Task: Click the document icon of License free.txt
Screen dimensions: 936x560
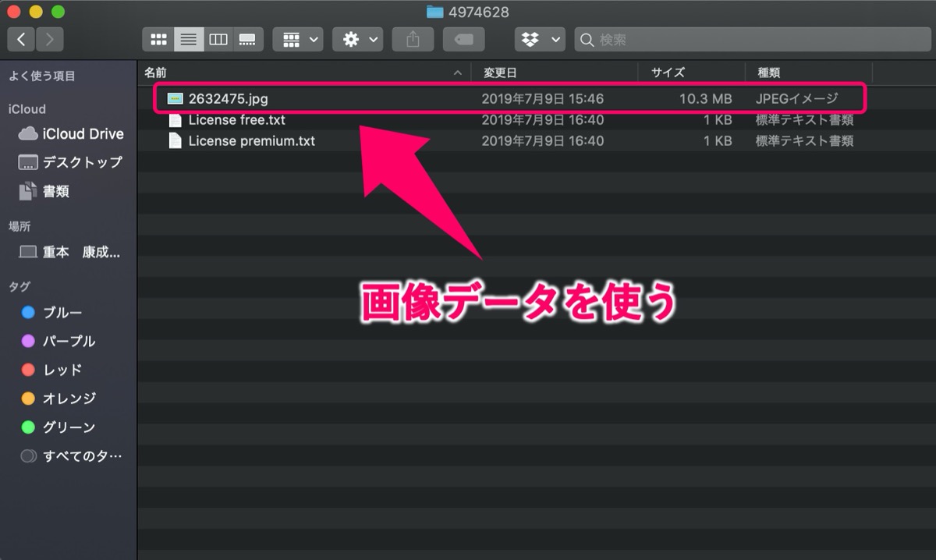Action: click(x=175, y=120)
